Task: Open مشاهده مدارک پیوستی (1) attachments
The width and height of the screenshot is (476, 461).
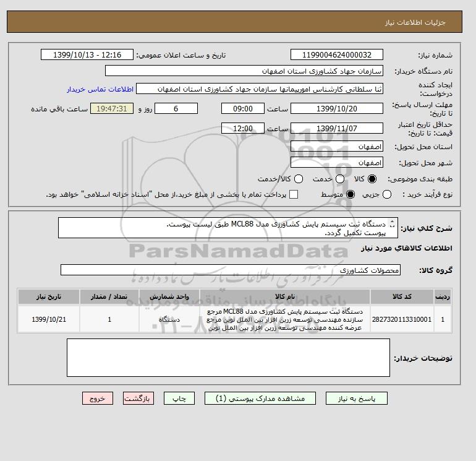Action: click(260, 398)
